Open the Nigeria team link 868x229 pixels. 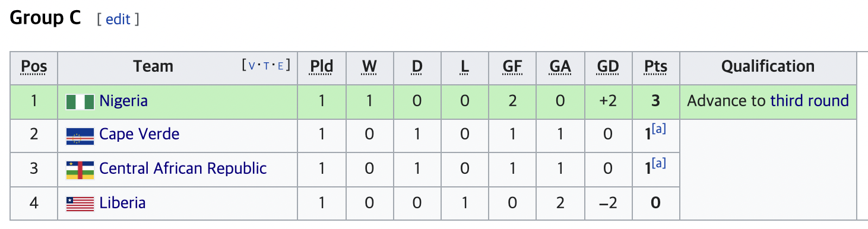[x=123, y=101]
